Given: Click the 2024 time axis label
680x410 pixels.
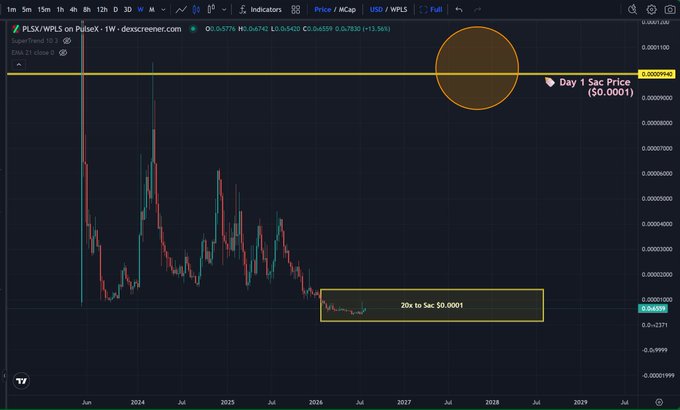Looking at the screenshot, I should tap(137, 402).
